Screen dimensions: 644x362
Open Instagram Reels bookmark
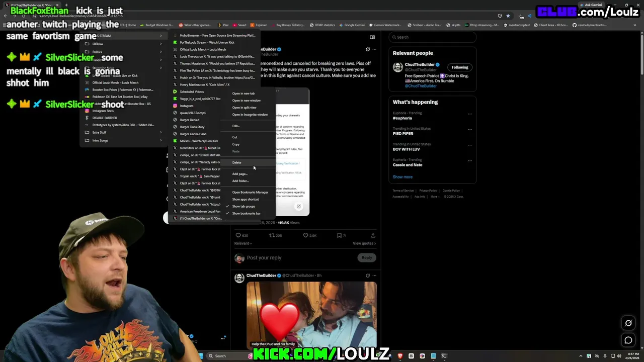tap(123, 111)
